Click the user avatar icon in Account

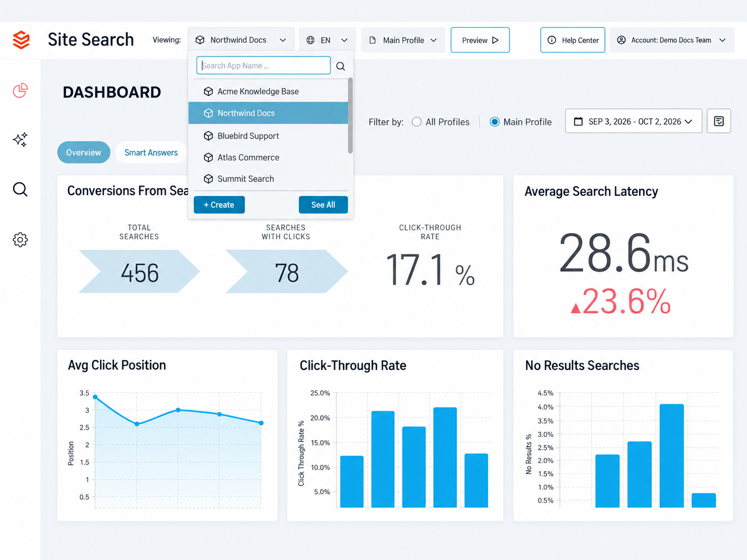point(622,40)
